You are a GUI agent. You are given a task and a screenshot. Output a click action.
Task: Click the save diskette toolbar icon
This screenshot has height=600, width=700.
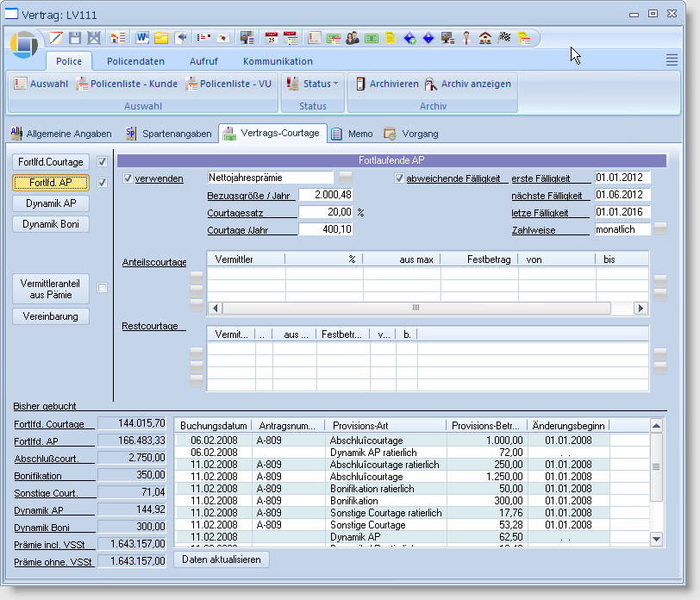coord(75,38)
